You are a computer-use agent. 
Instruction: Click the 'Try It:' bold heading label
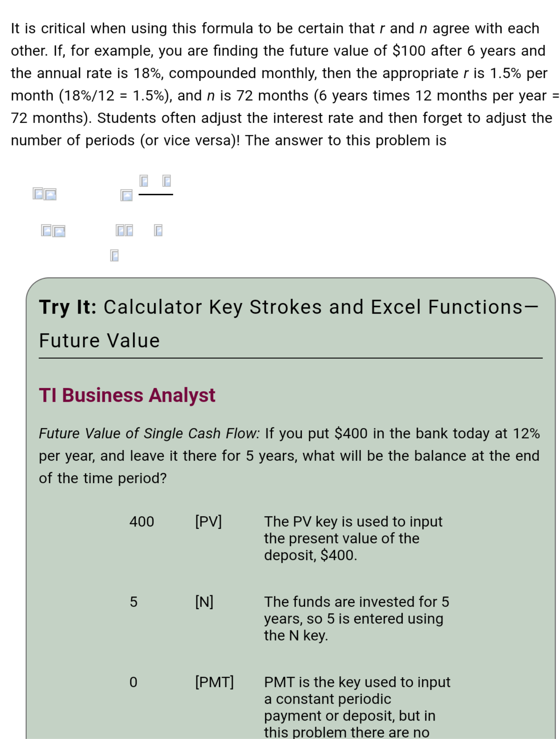click(x=68, y=307)
